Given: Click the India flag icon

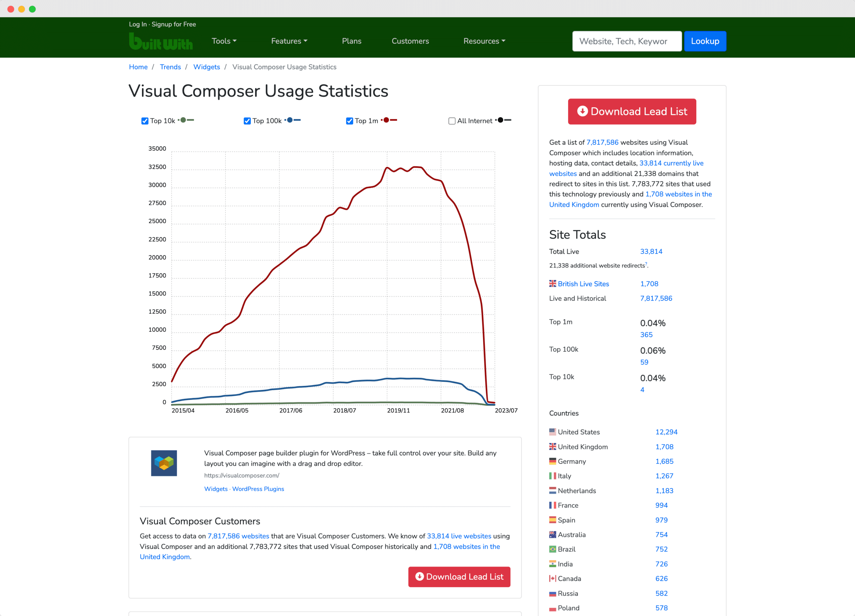Looking at the screenshot, I should coord(552,564).
